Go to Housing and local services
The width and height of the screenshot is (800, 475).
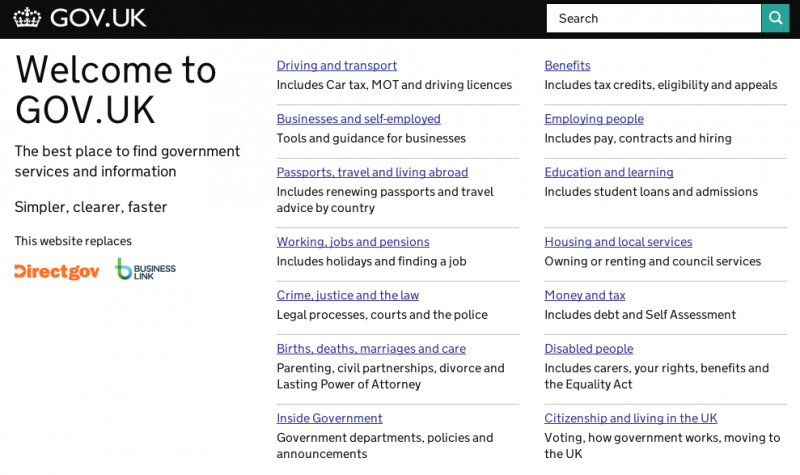[x=618, y=241]
